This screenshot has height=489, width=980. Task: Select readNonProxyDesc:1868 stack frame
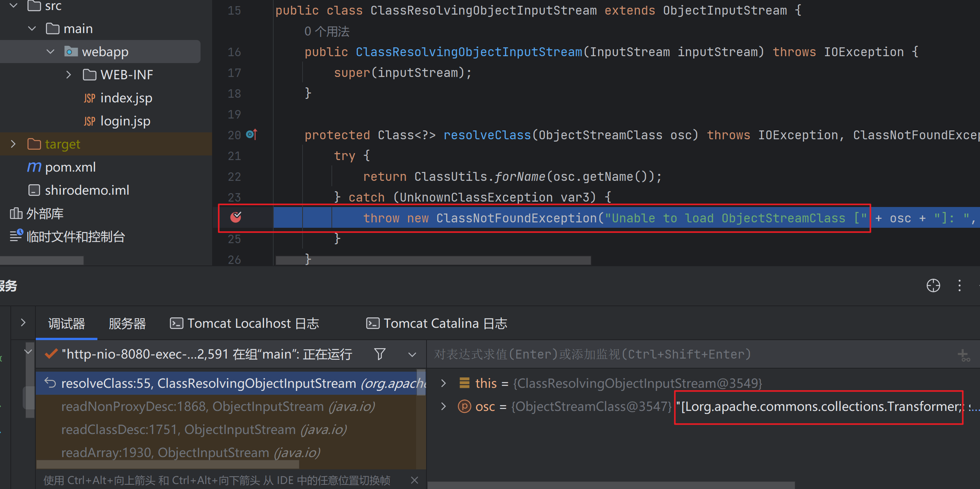pos(231,406)
